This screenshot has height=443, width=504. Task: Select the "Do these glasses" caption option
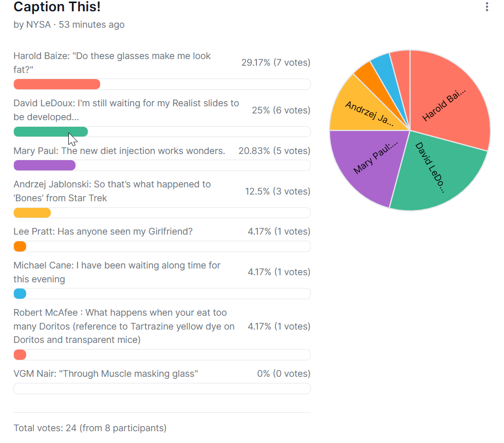tap(112, 63)
